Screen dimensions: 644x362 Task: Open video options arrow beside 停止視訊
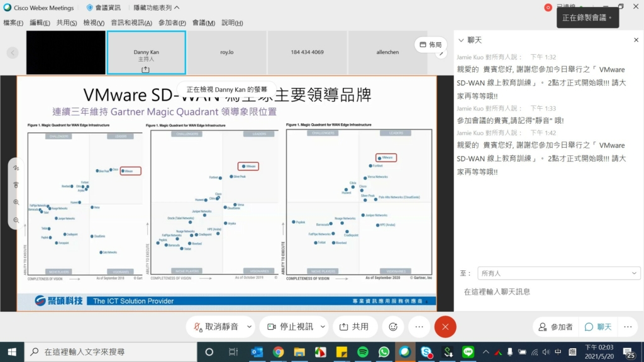point(323,327)
